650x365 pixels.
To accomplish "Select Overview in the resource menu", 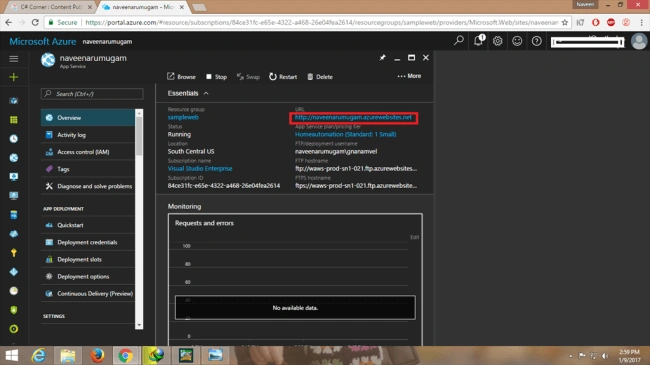I will tap(87, 118).
